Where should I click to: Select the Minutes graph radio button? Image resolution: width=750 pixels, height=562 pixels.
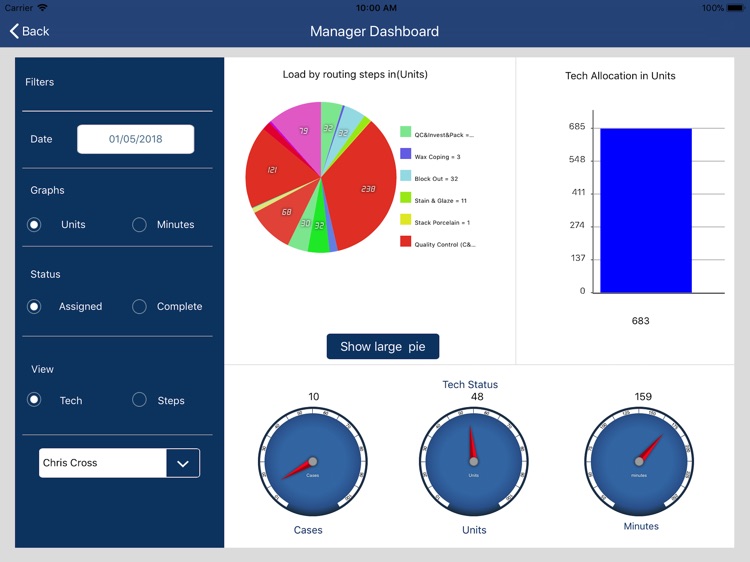coord(139,224)
